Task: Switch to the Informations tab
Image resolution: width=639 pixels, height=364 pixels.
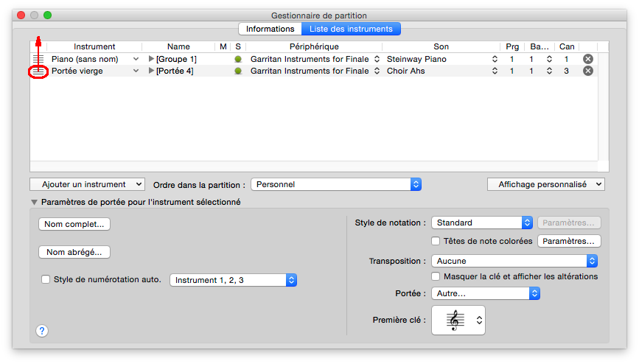Action: (270, 29)
